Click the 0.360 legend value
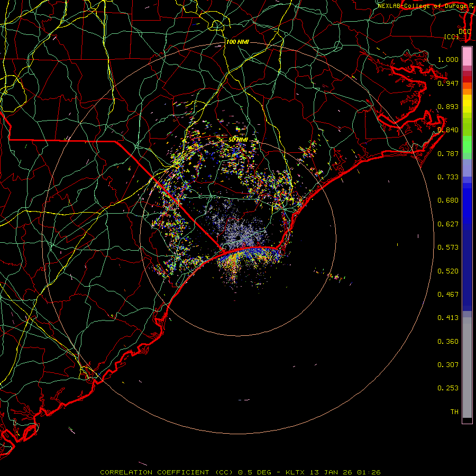The height and width of the screenshot is (476, 476). point(448,342)
